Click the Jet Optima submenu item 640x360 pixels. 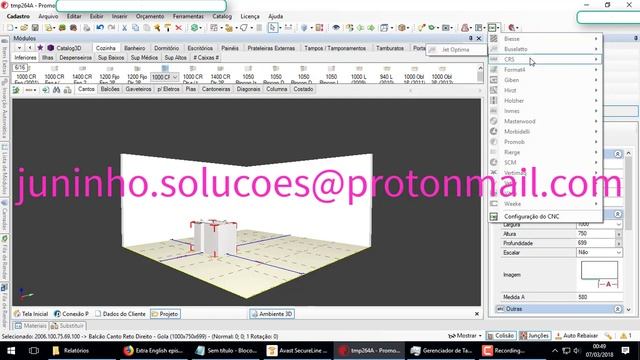[x=456, y=49]
